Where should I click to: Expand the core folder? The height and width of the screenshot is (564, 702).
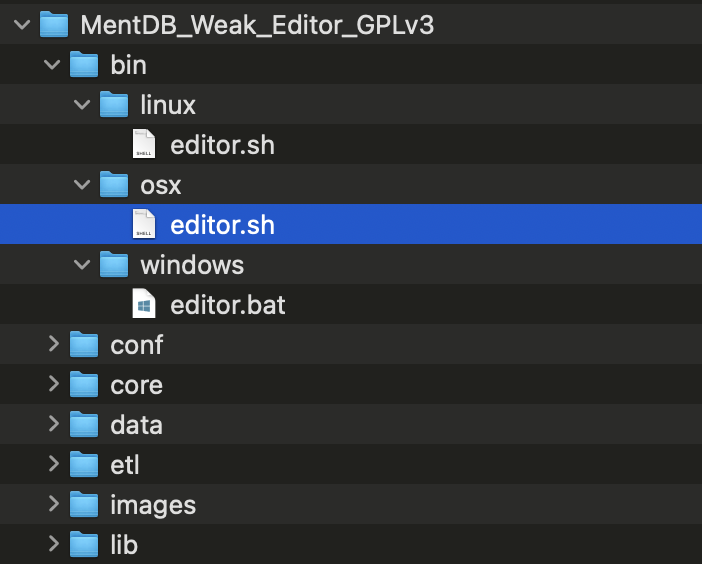point(54,385)
